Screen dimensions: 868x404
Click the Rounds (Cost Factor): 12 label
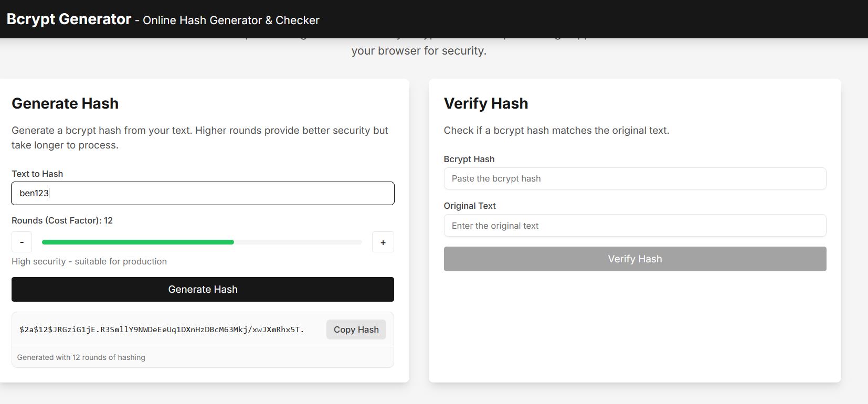pyautogui.click(x=62, y=220)
